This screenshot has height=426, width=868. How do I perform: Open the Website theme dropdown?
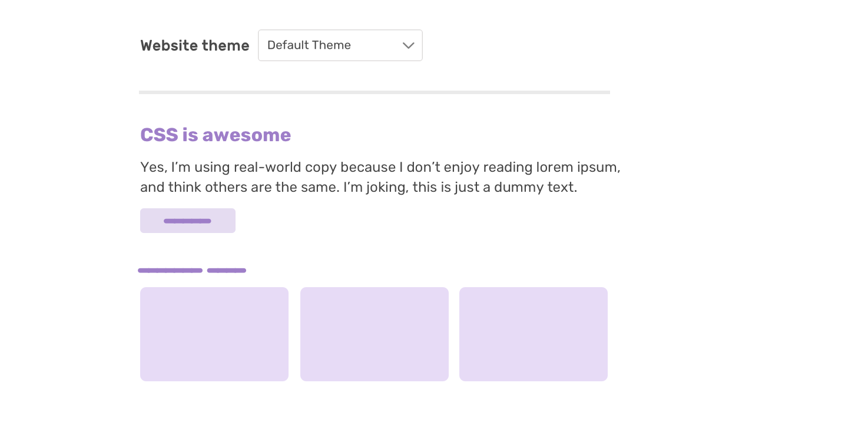[340, 45]
